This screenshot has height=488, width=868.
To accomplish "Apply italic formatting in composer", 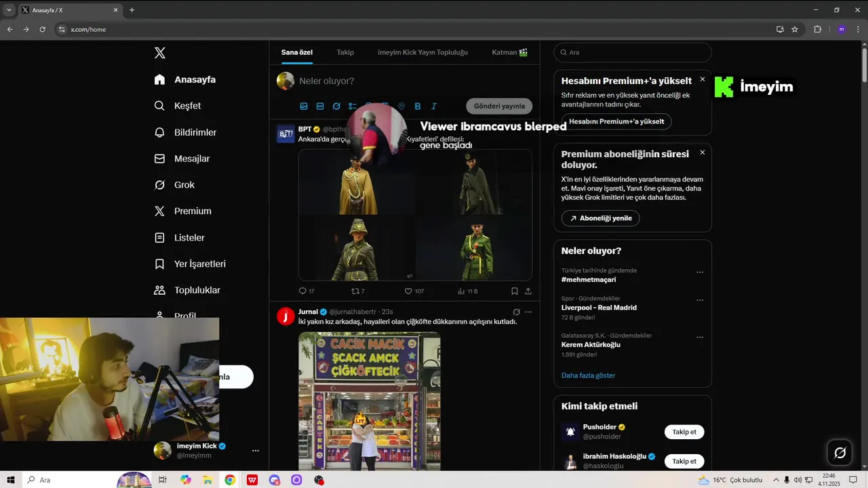I will [434, 106].
